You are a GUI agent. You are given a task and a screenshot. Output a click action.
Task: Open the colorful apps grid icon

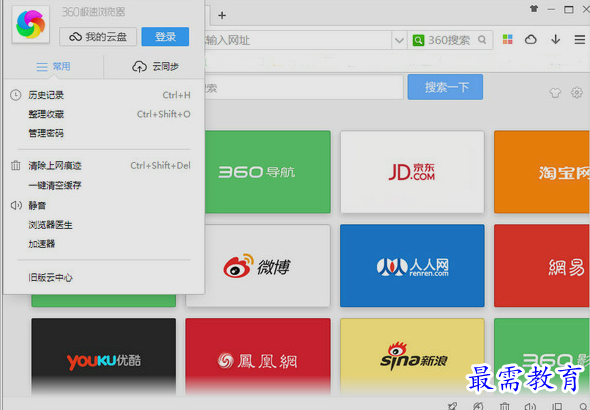click(x=508, y=39)
